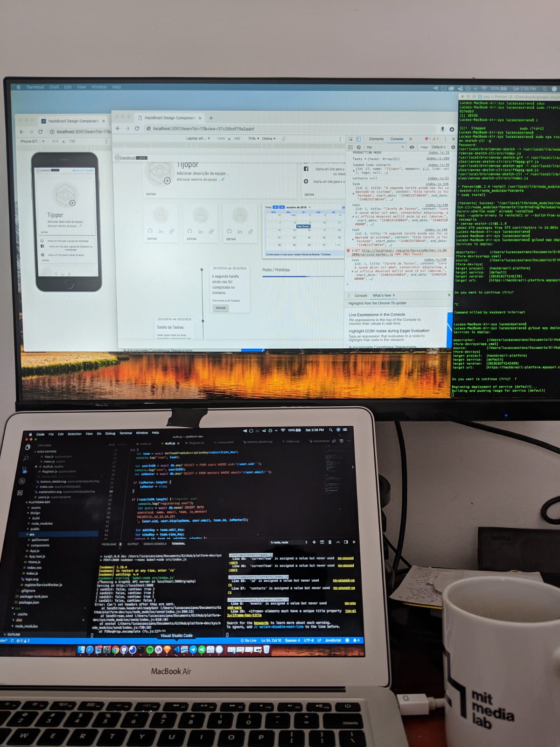Open the Extensions view in VS Code activity bar
The height and width of the screenshot is (747, 560).
pyautogui.click(x=20, y=493)
